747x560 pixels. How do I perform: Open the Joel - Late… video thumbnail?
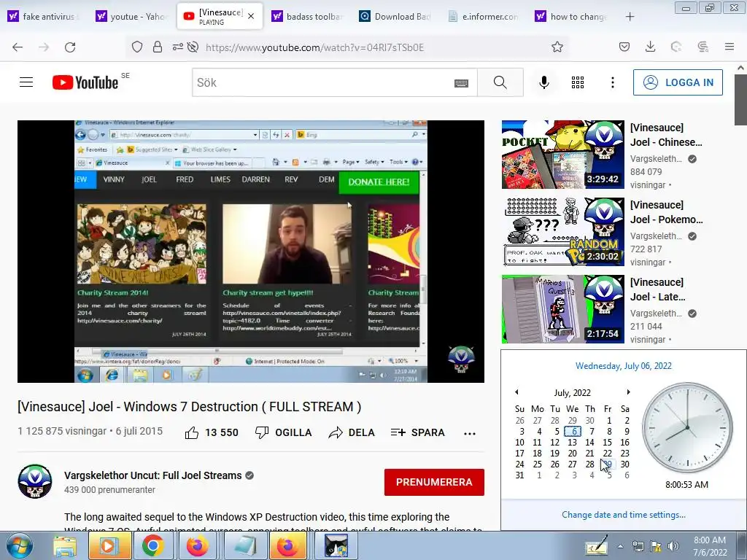tap(562, 309)
